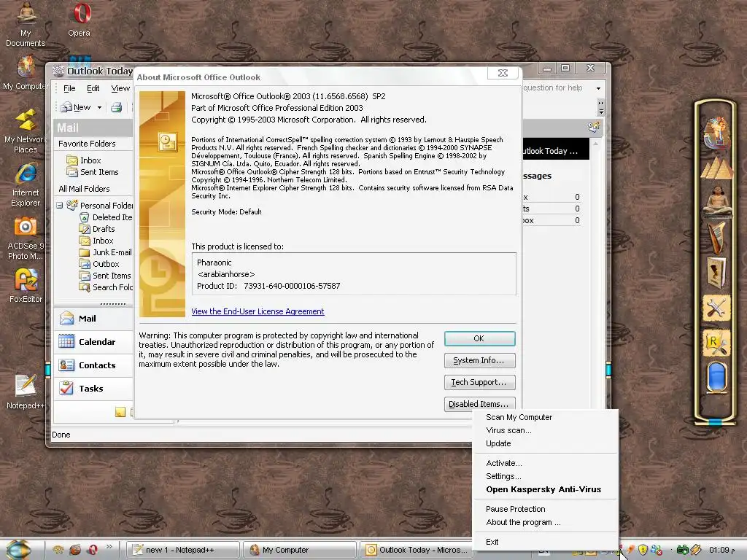Screen dimensions: 747x560
Task: Switch to My Computer taskbar button
Action: (300, 550)
